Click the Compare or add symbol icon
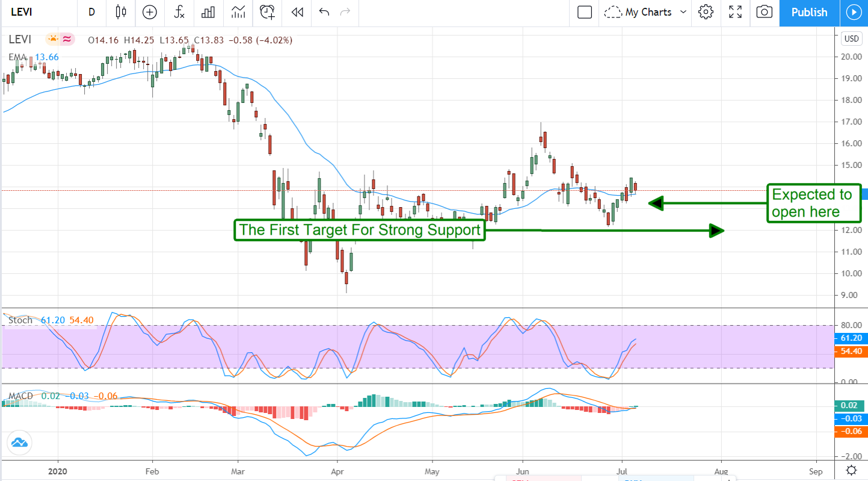This screenshot has height=481, width=868. click(150, 12)
